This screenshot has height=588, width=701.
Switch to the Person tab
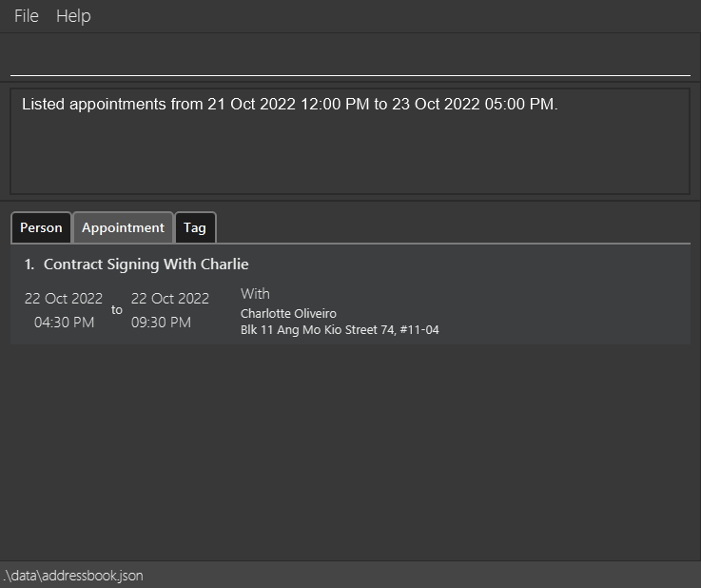[41, 227]
